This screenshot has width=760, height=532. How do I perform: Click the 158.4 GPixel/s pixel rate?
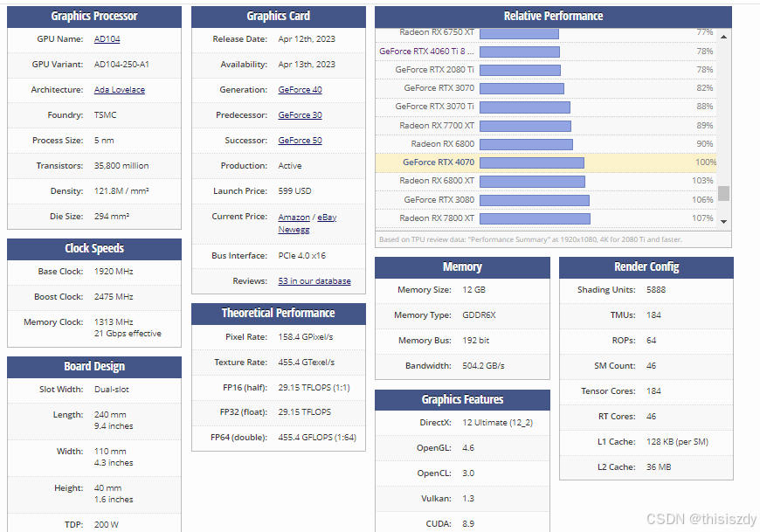[306, 337]
